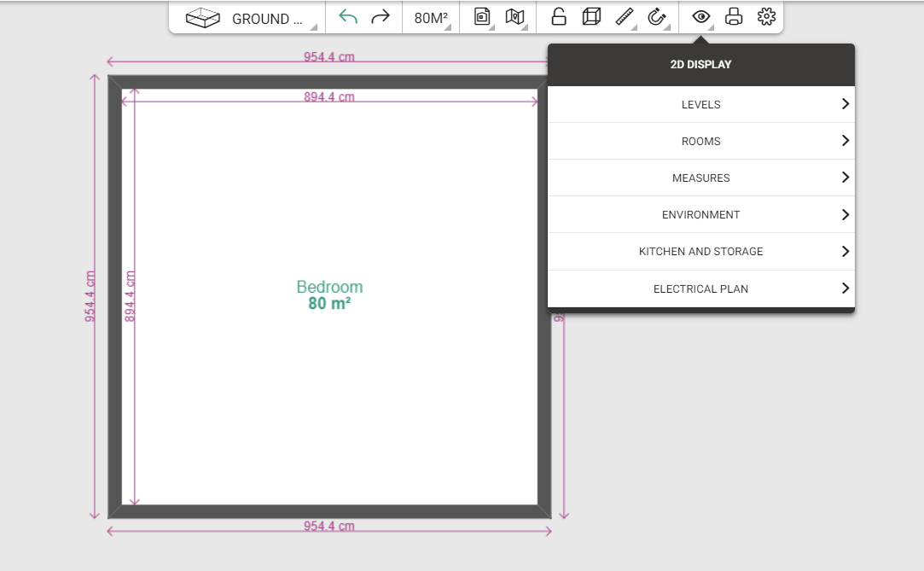
Task: Select the ruler measure tool
Action: tap(624, 17)
